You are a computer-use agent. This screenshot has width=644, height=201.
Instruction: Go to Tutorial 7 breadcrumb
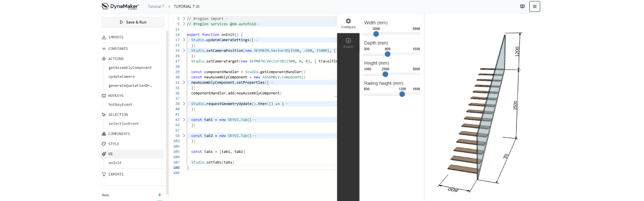[156, 6]
